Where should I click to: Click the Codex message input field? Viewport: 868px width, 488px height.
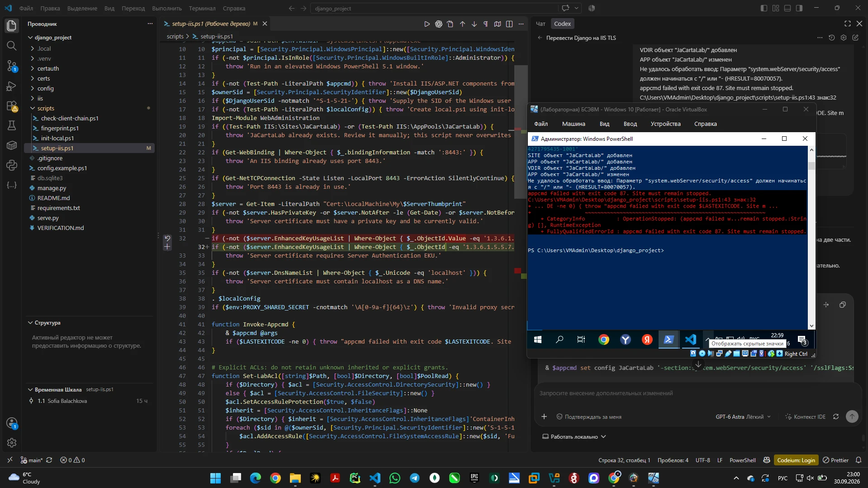pos(697,393)
